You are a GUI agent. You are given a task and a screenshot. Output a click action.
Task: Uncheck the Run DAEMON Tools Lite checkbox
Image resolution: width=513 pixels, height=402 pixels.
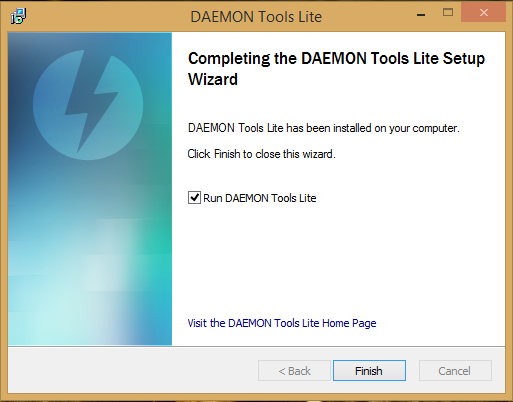pyautogui.click(x=194, y=198)
